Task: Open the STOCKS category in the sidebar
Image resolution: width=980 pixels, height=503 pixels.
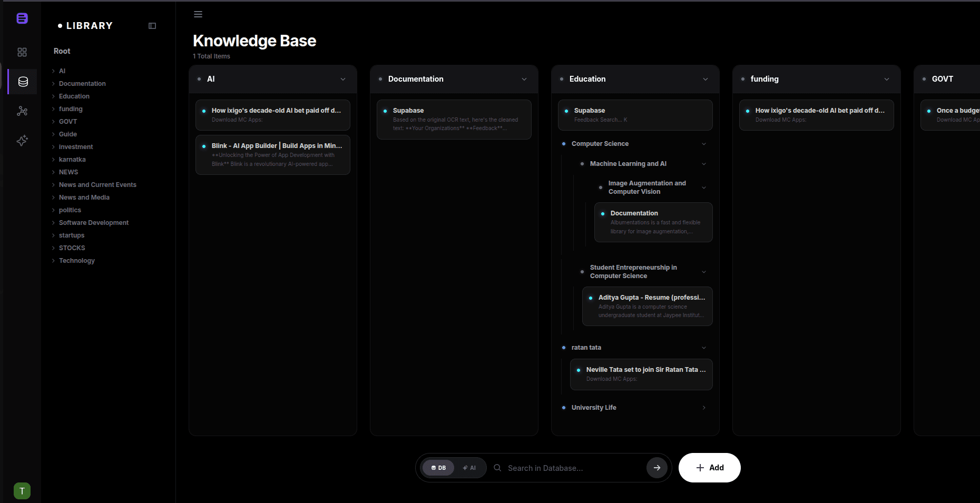Action: tap(72, 248)
